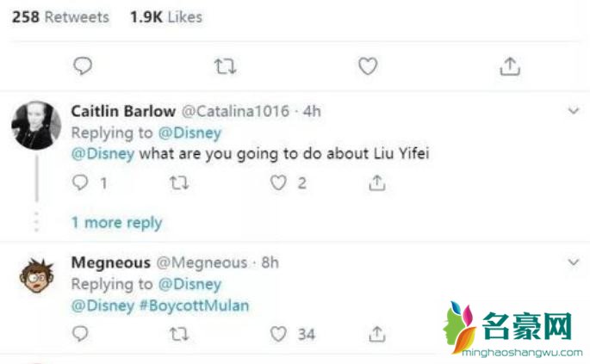590x364 pixels.
Task: Share Megneous's tweet
Action: pos(376,333)
